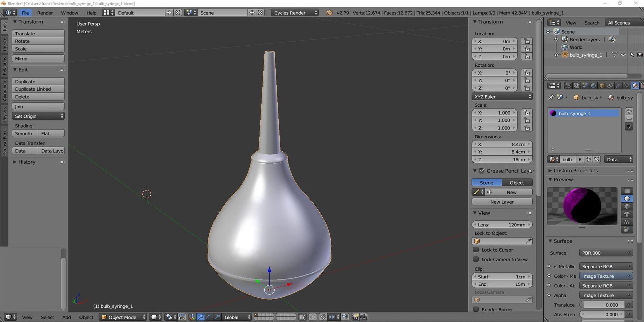Click the Mirror button

tap(38, 58)
